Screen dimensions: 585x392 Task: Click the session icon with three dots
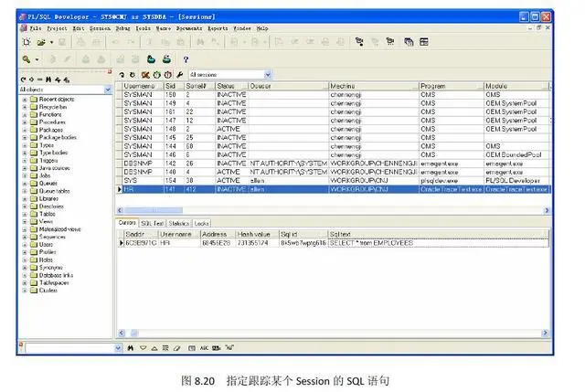[x=390, y=42]
